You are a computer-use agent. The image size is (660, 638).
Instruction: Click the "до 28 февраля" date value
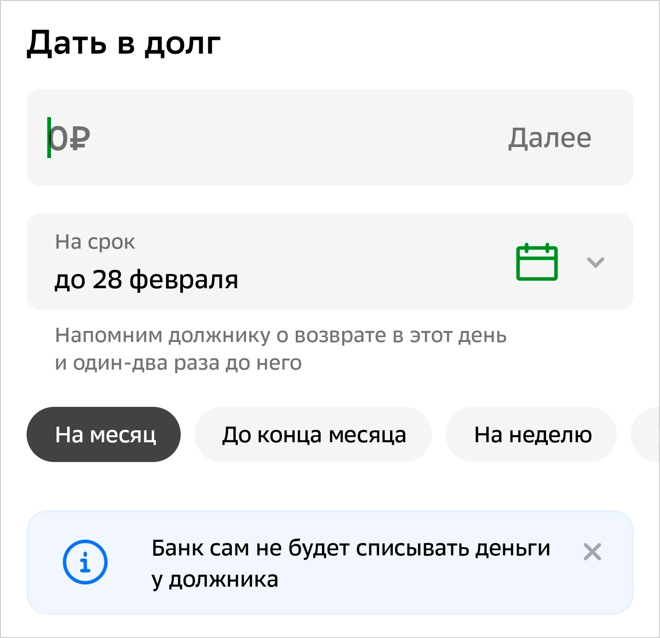[146, 279]
